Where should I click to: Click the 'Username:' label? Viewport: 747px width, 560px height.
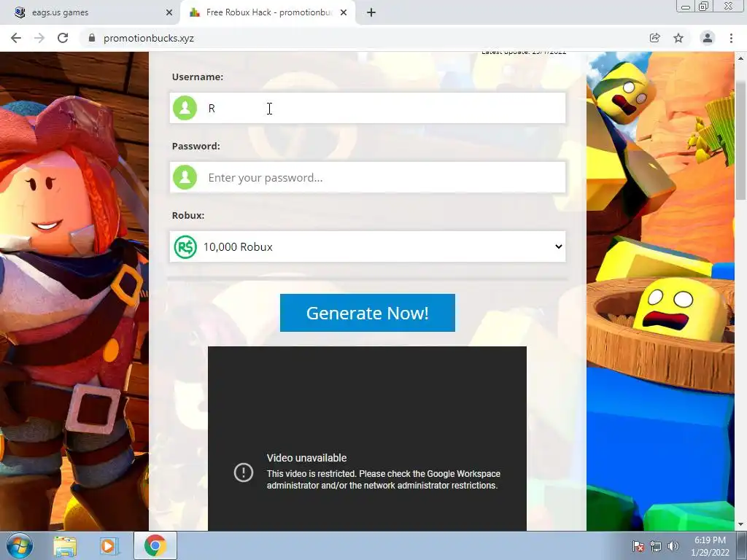coord(197,77)
